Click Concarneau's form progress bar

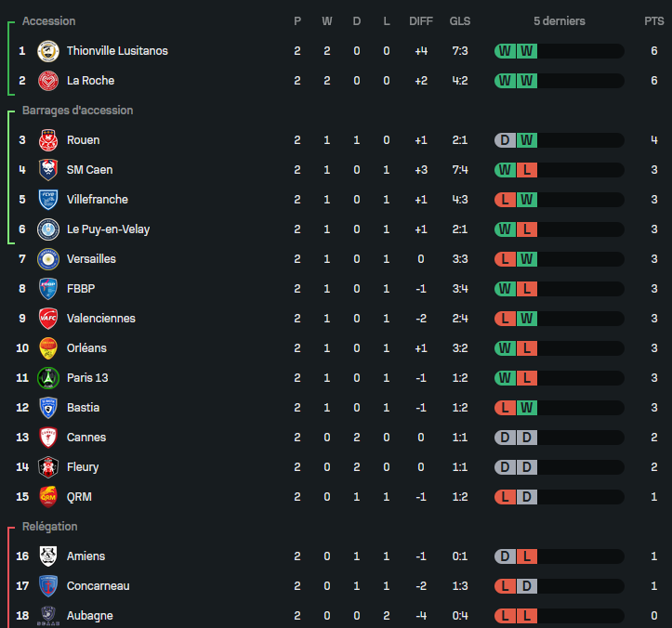[560, 586]
